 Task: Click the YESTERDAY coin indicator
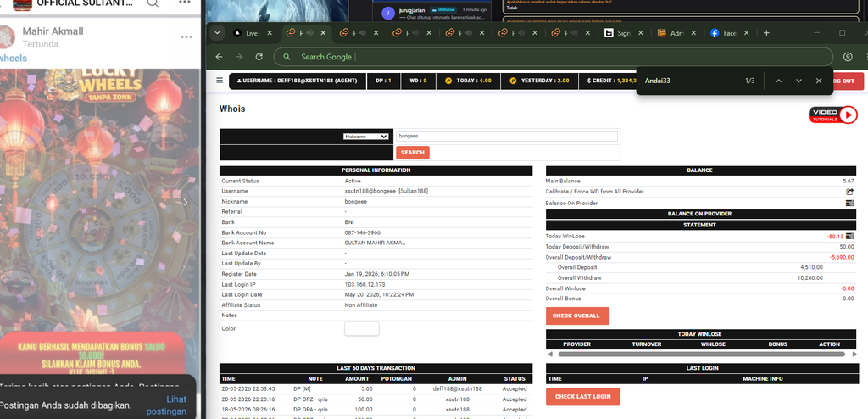(x=539, y=81)
